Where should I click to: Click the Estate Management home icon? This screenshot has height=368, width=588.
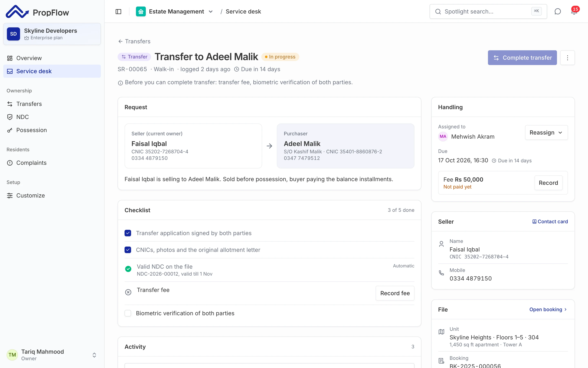point(141,11)
